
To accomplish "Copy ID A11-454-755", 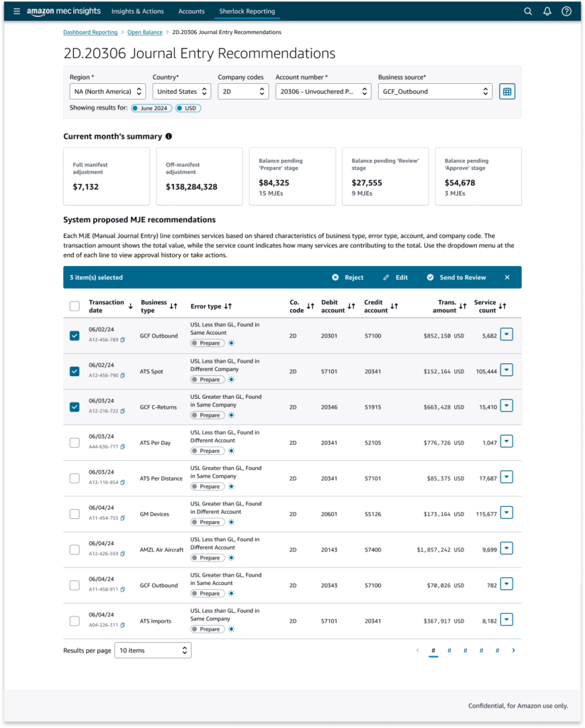I will point(122,518).
